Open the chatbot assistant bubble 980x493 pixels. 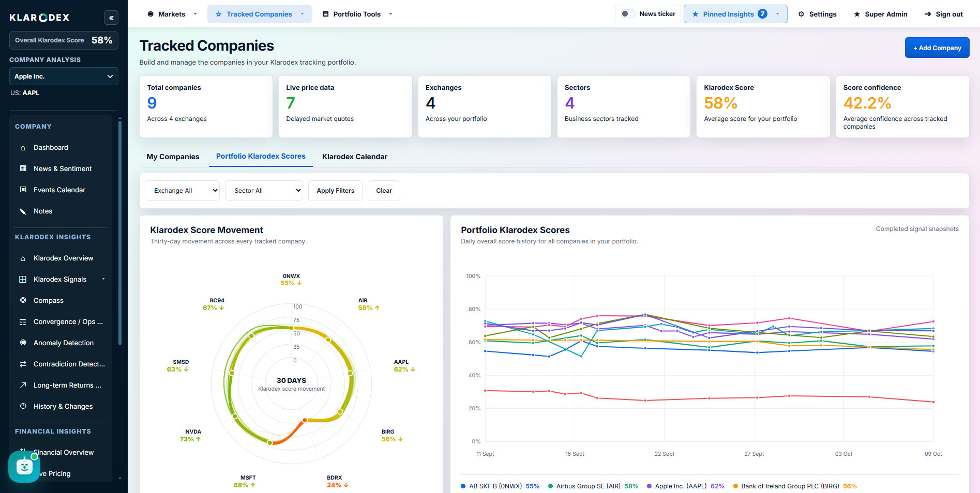pyautogui.click(x=24, y=467)
